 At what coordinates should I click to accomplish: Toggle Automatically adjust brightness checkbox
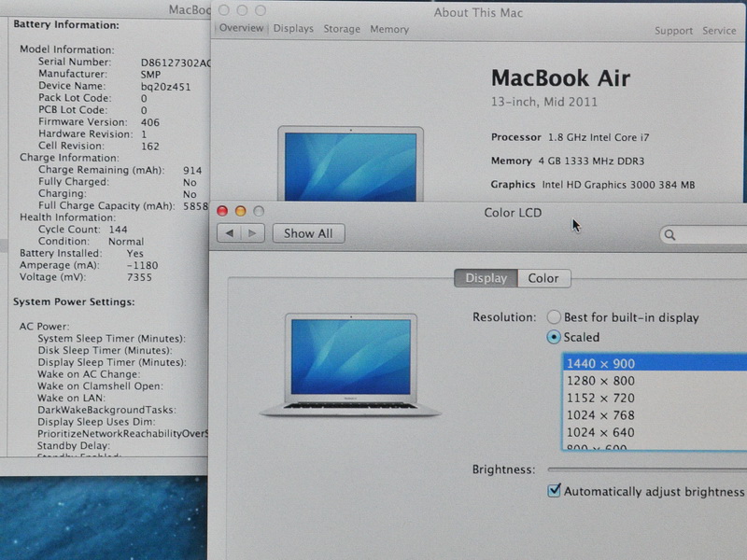point(554,491)
